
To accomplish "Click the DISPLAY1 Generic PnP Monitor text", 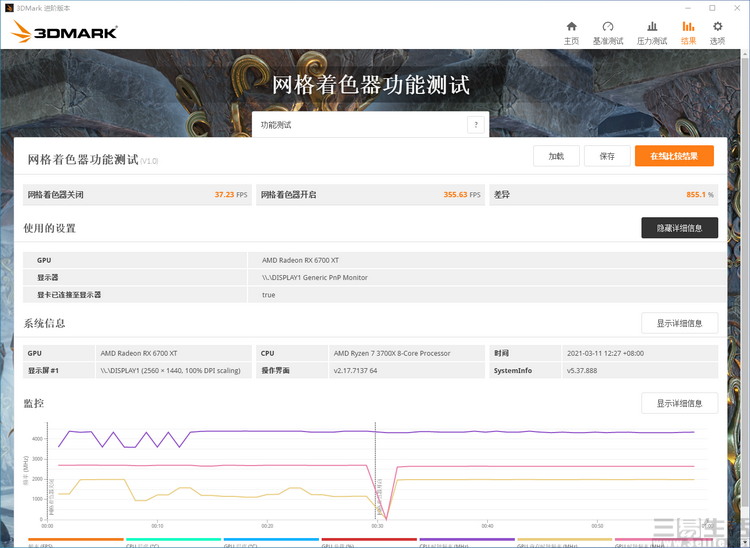I will [315, 277].
